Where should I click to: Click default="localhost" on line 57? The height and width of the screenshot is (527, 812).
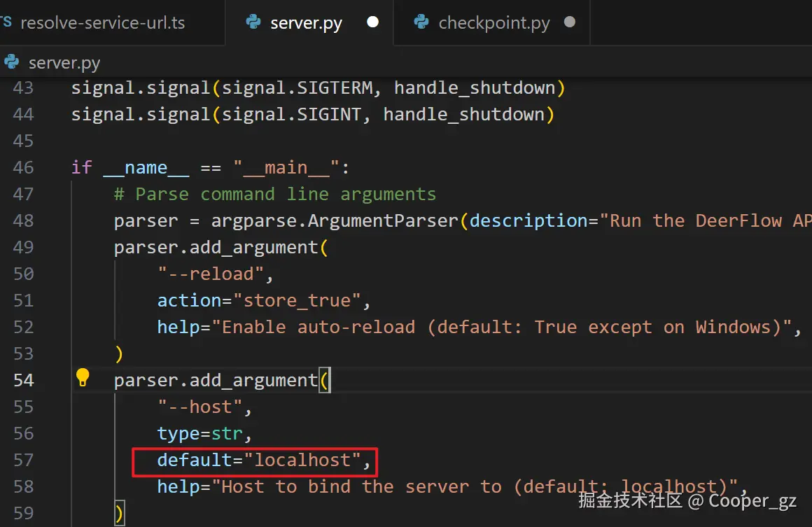click(259, 461)
